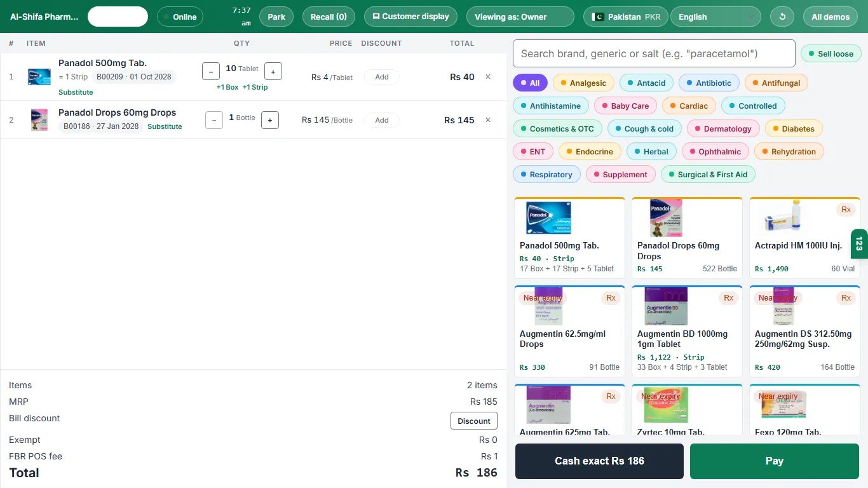Remove Panadol Drops 60mg Drops from cart
Screen dimensions: 868x488
pos(488,120)
